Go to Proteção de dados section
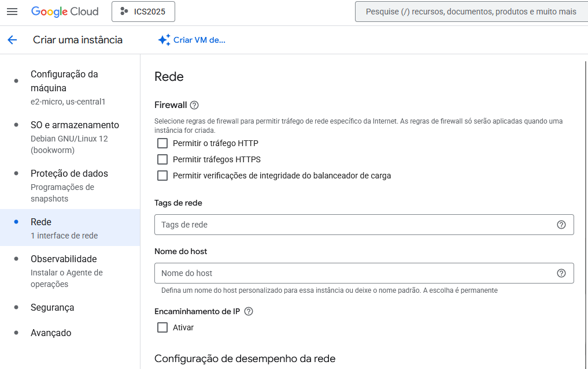The width and height of the screenshot is (588, 369). coord(69,174)
